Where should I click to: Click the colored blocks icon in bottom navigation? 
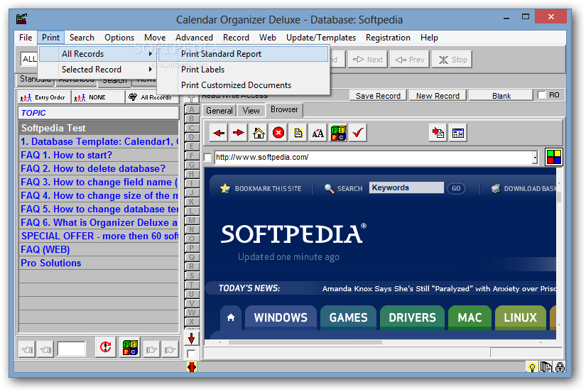[130, 347]
